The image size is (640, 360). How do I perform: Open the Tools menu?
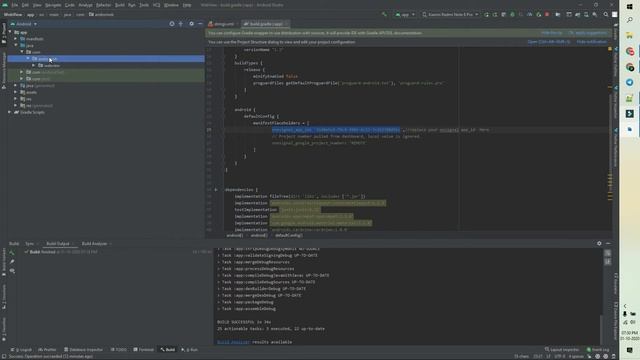tap(144, 5)
